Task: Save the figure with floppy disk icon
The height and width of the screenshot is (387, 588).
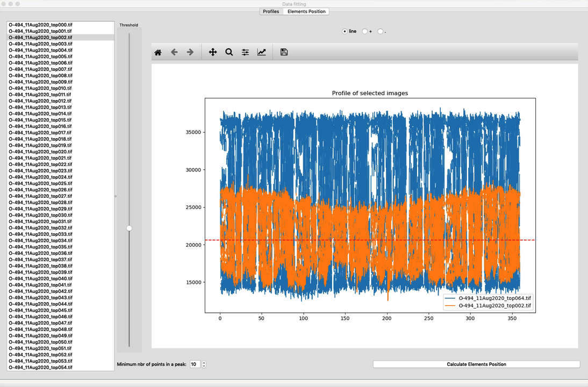Action: point(284,52)
